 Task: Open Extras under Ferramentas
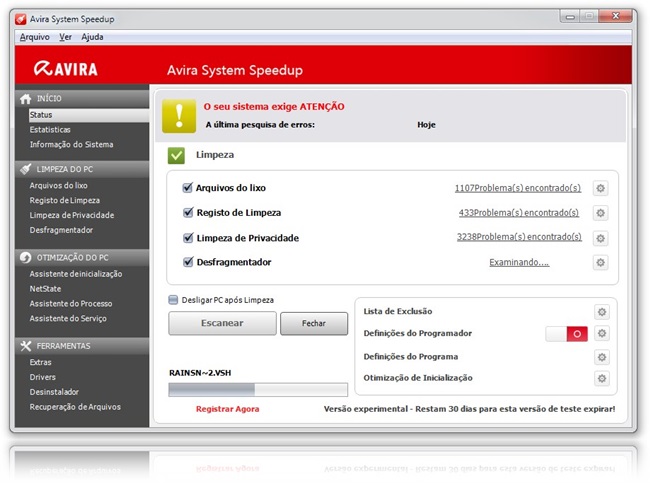[x=41, y=362]
